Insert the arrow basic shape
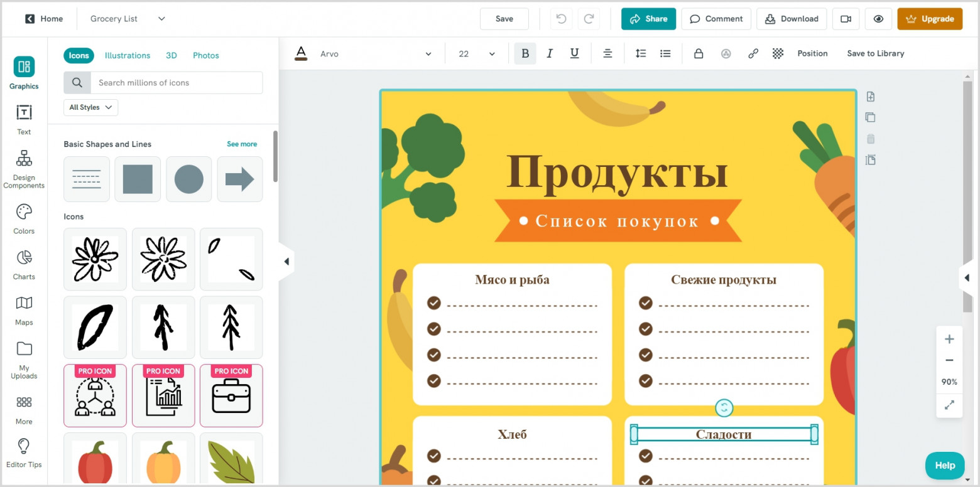The height and width of the screenshot is (487, 980). 240,179
